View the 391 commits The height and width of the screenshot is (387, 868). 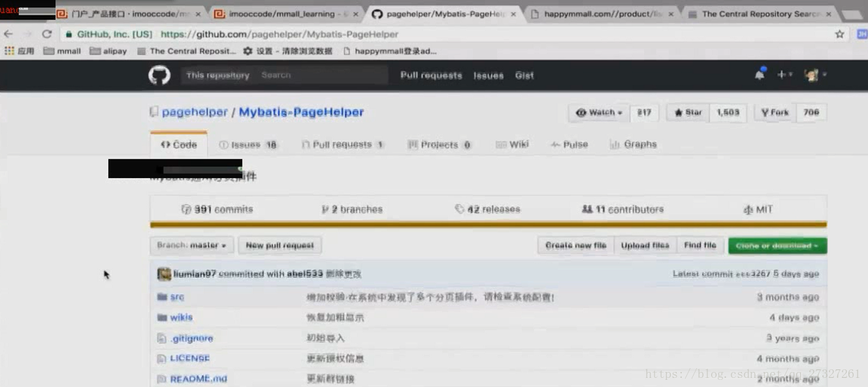(x=217, y=209)
